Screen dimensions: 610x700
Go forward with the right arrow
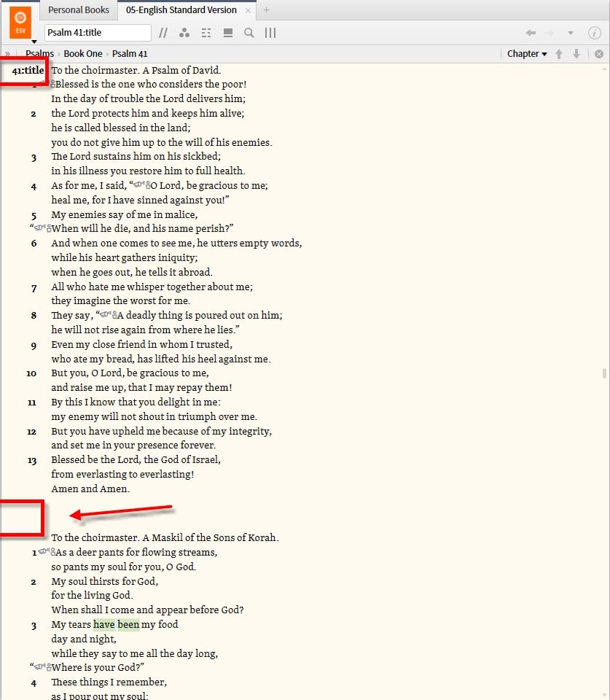(x=549, y=33)
